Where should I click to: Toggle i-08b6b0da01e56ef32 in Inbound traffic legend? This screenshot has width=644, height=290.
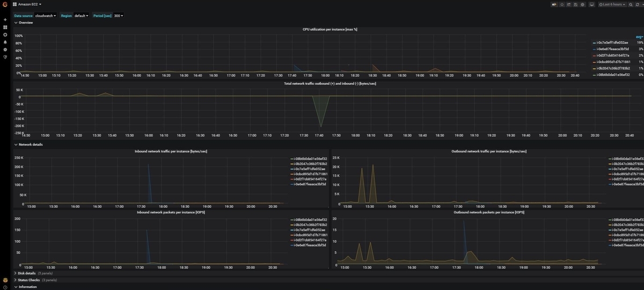311,159
